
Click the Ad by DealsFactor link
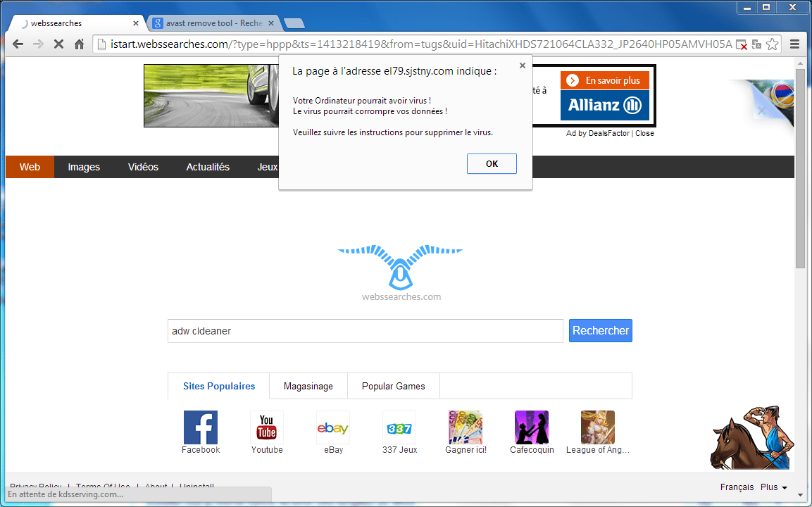click(x=598, y=133)
